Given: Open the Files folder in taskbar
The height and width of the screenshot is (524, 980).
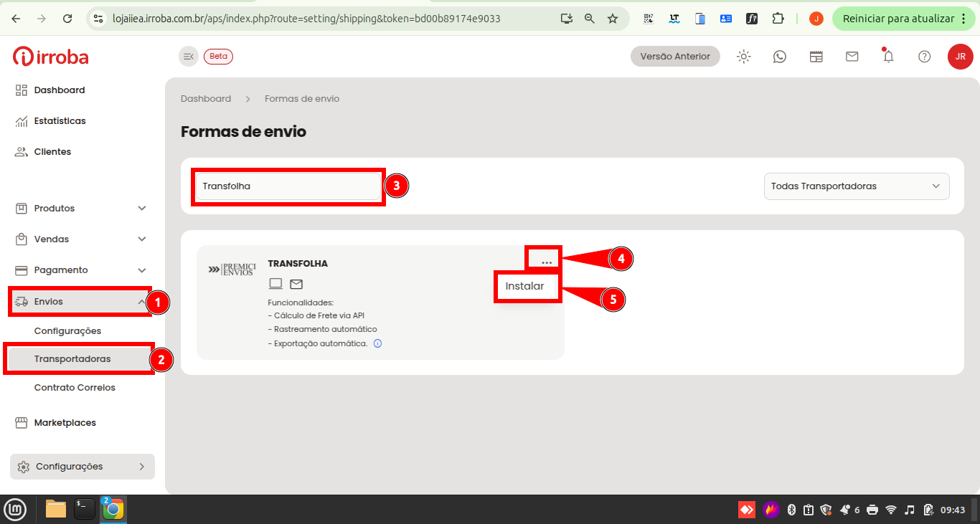Looking at the screenshot, I should 56,510.
